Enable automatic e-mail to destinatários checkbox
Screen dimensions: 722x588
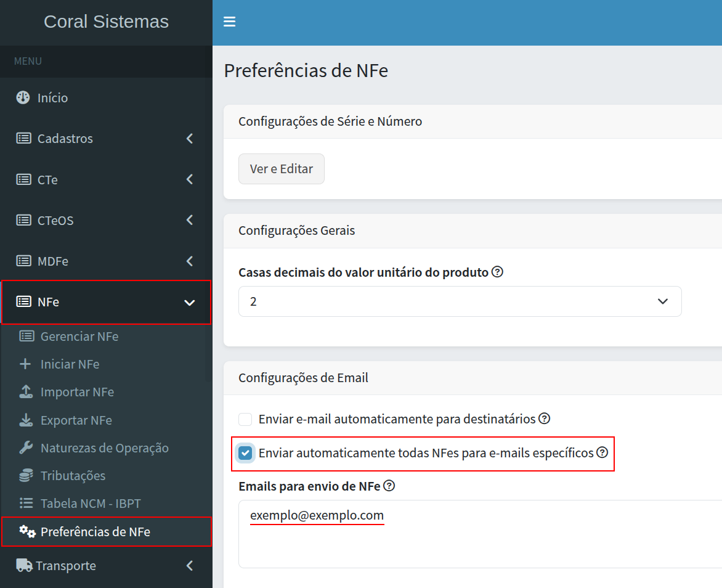point(246,420)
